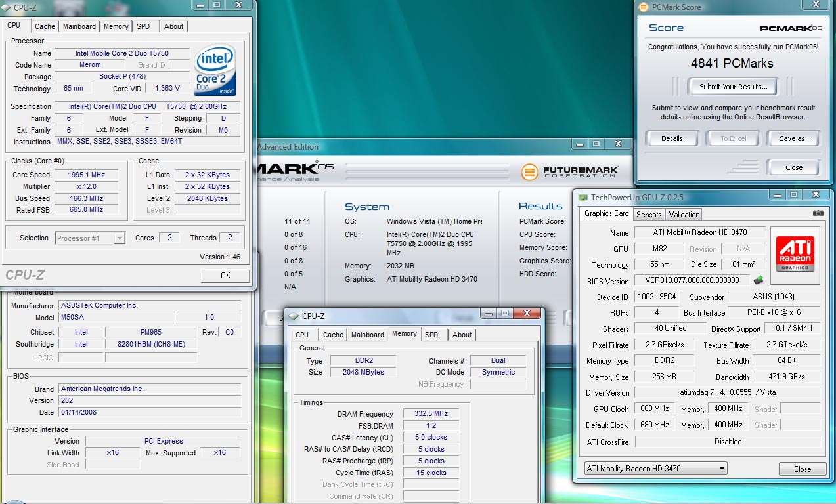836x504 pixels.
Task: Open the Validation tab in GPU-Z
Action: [684, 214]
